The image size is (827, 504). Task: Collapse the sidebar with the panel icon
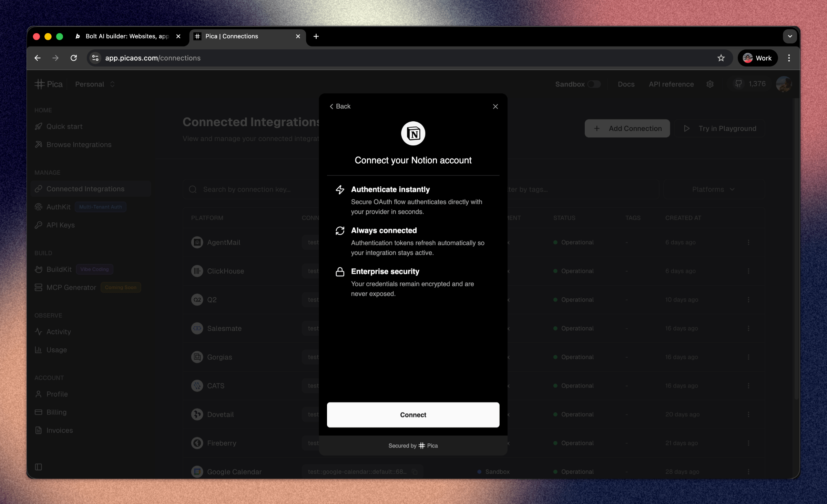coord(39,467)
